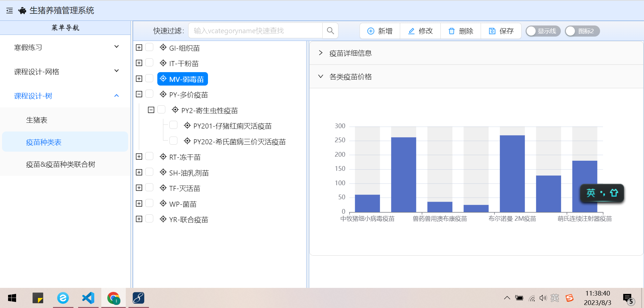Click the target icon beside PY201-仔猪红痢灭活疫苗

(187, 125)
